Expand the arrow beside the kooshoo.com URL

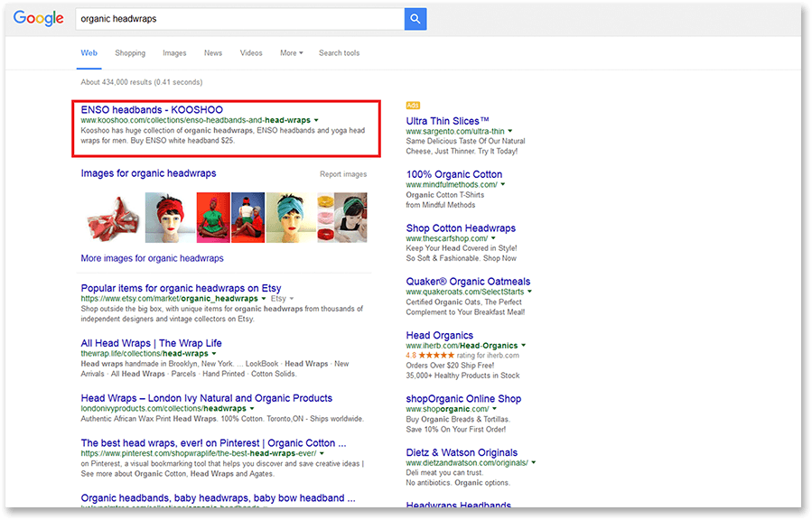(x=316, y=120)
